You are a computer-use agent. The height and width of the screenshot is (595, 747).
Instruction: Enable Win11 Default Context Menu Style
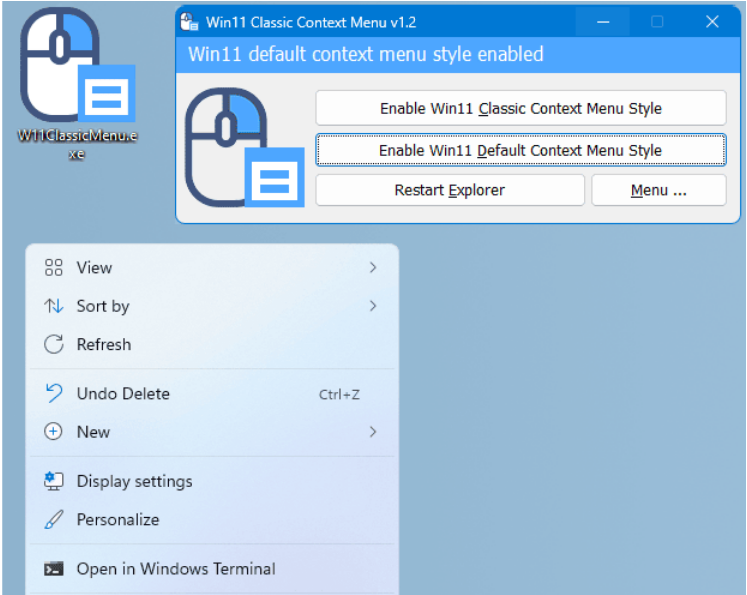(x=520, y=150)
